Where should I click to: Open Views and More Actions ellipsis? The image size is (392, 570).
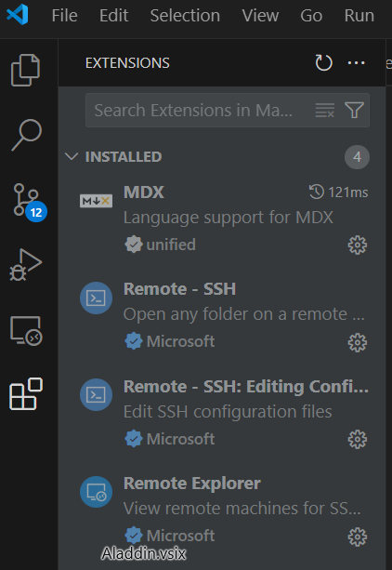(x=356, y=63)
